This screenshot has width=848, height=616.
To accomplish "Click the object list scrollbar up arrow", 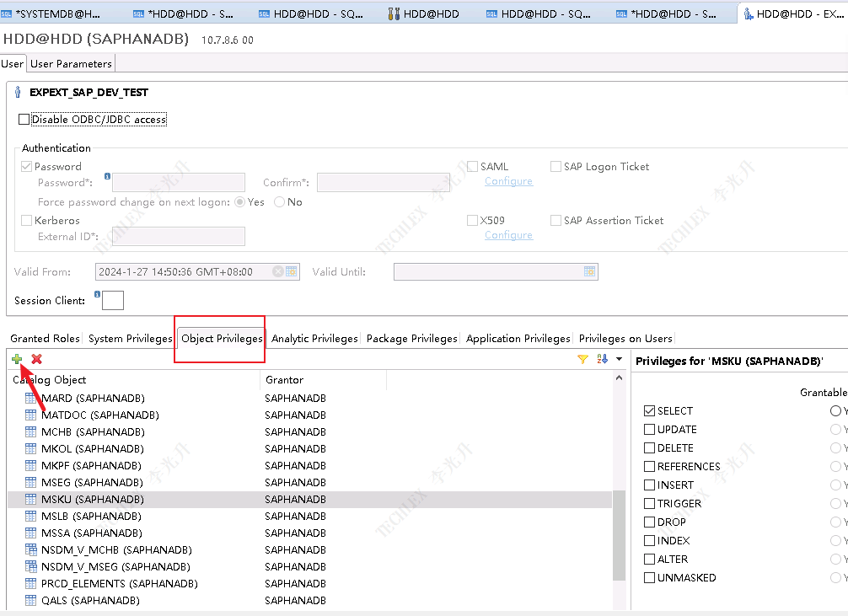I will click(620, 378).
